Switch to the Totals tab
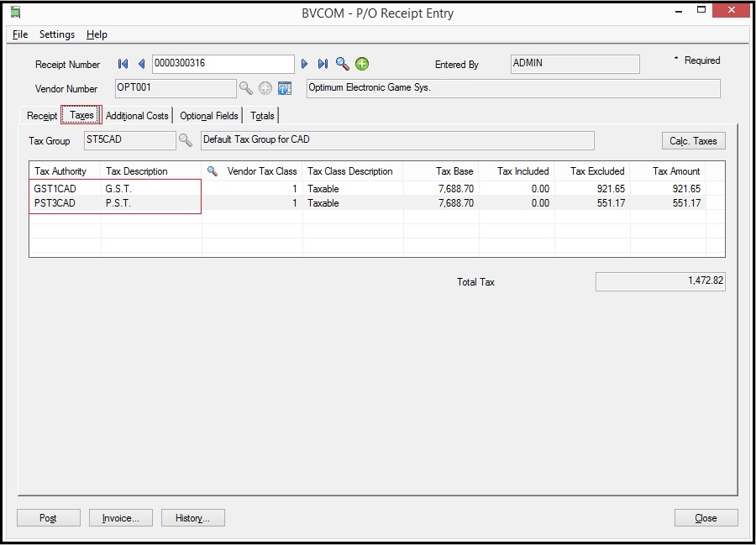Screen dimensions: 756x545 coord(262,116)
